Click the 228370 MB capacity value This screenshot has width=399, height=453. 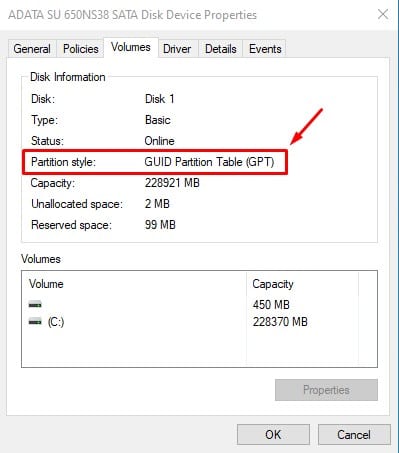coord(280,322)
